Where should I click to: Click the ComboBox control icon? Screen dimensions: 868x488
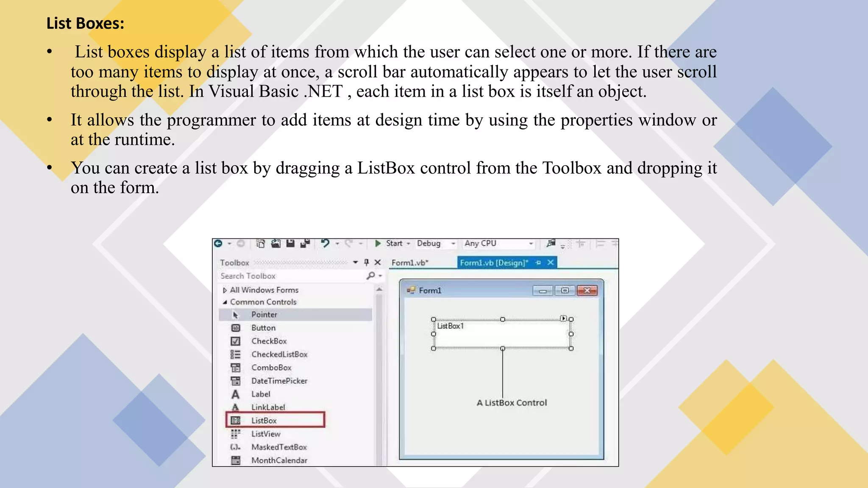236,368
